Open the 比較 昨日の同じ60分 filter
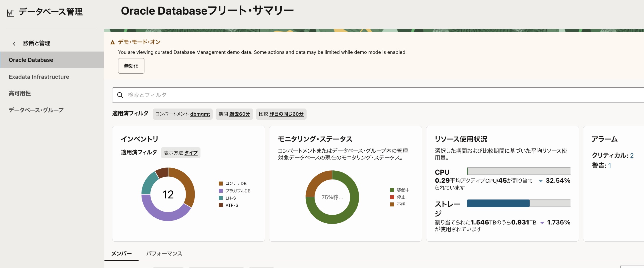The image size is (644, 268). point(281,114)
